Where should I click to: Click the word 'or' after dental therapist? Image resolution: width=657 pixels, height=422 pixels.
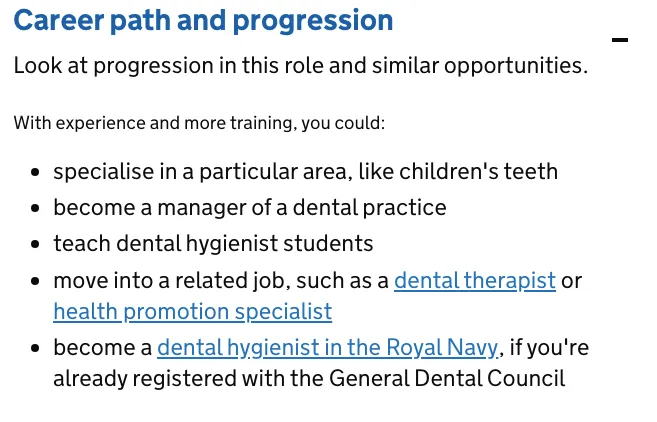point(572,281)
